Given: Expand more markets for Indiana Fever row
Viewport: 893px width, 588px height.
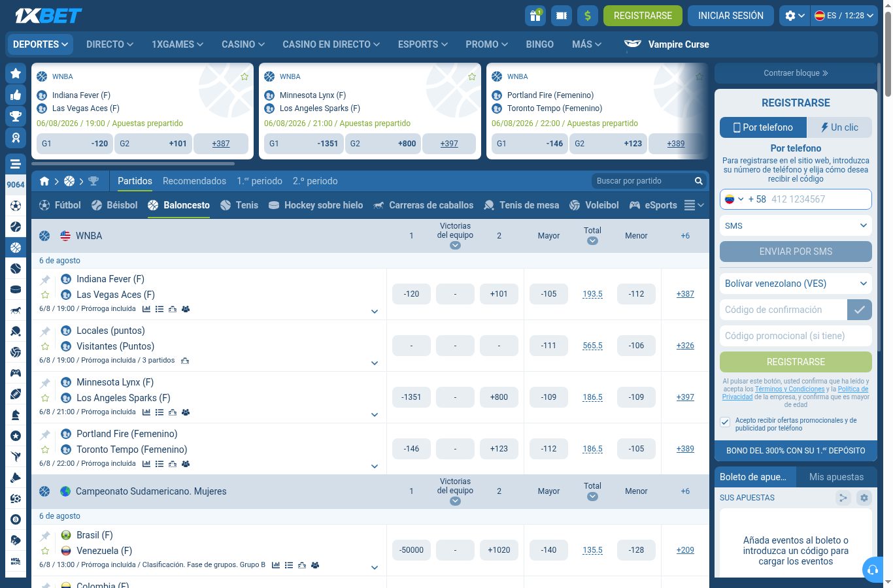Looking at the screenshot, I should [375, 312].
